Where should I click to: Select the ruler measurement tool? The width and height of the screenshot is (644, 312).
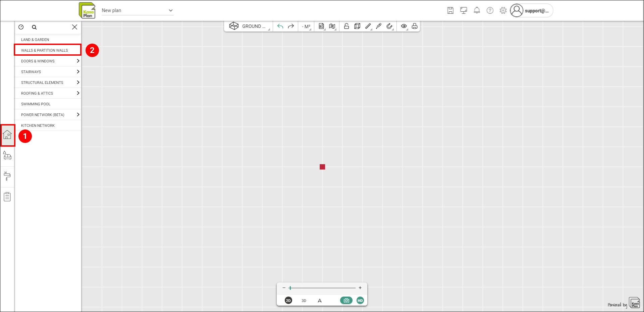pos(368,26)
